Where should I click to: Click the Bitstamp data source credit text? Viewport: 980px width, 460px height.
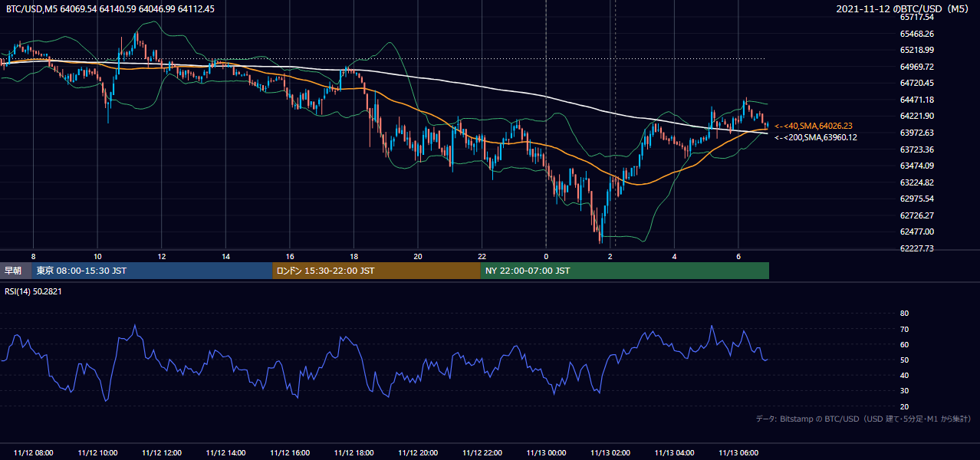864,419
